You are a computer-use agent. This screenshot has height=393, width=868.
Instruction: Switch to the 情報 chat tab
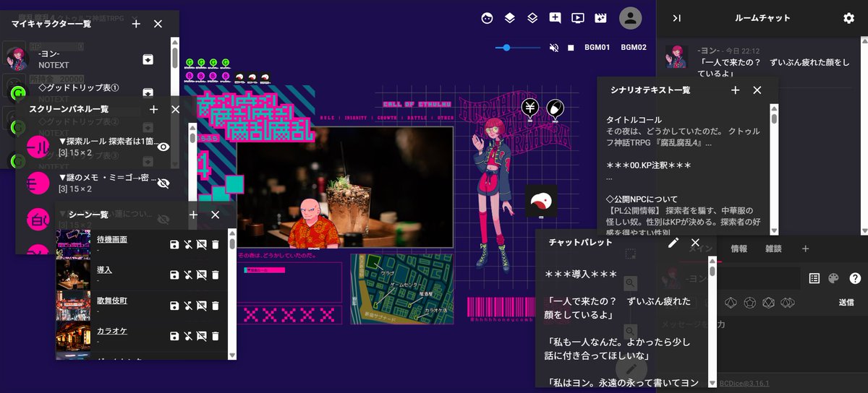tap(739, 249)
